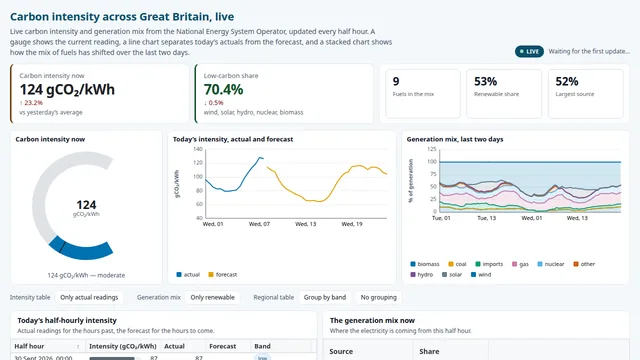Click 'Tue, 01' label on generation chart axis
This screenshot has width=640, height=360.
[x=441, y=218]
